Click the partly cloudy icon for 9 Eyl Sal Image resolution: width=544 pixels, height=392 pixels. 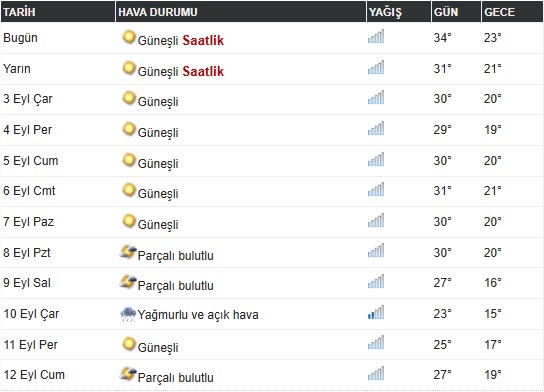pos(128,282)
